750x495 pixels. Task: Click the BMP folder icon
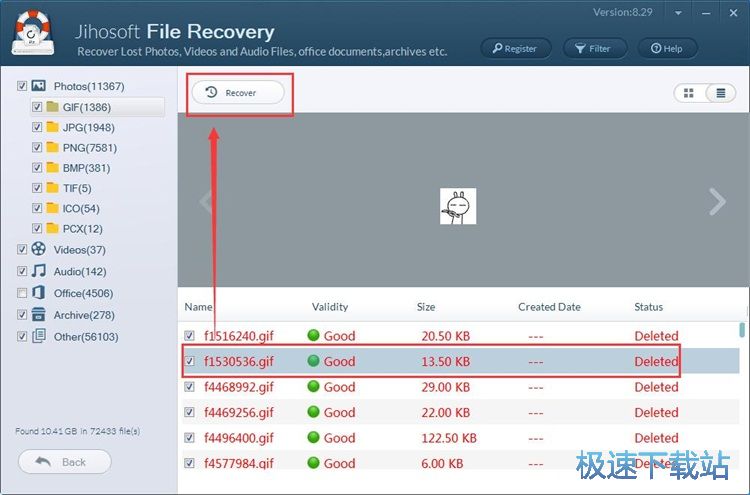53,167
